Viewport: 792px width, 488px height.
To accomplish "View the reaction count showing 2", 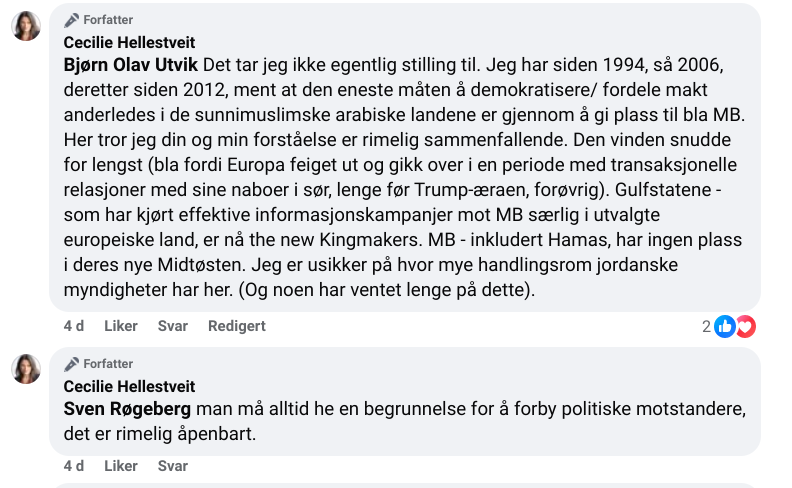I will coord(706,326).
